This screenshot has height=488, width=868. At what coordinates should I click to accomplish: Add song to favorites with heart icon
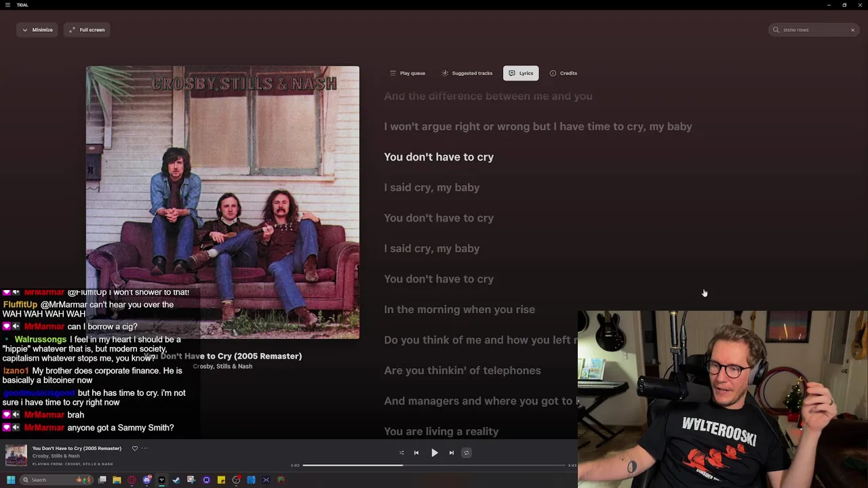click(135, 448)
